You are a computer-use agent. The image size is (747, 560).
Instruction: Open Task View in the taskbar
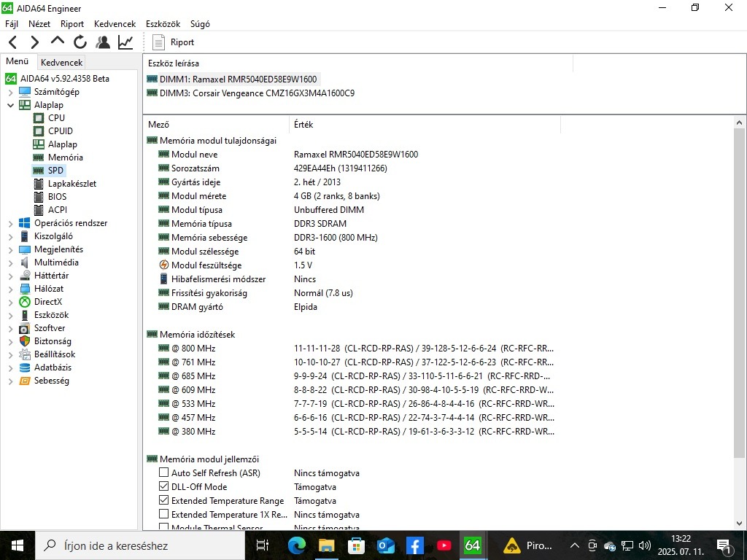coord(263,545)
